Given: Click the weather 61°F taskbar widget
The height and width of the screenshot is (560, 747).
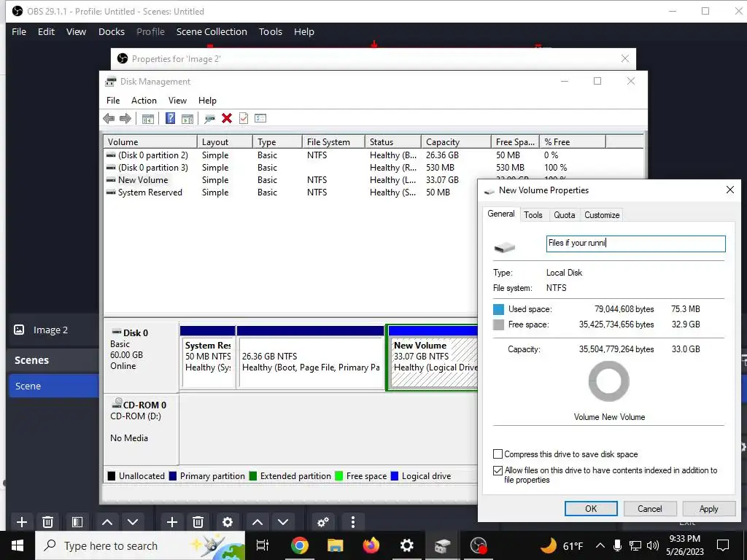Looking at the screenshot, I should (562, 545).
